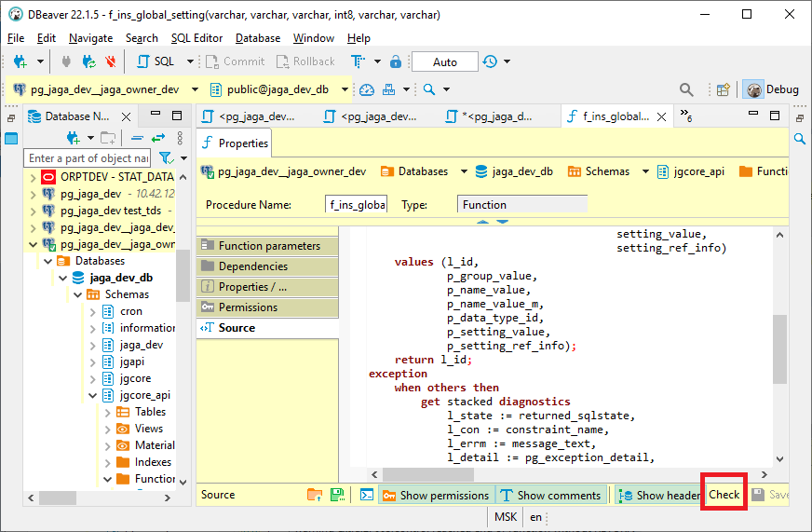Open the Auto transaction mode dropdown
The image size is (812, 532).
click(x=445, y=61)
